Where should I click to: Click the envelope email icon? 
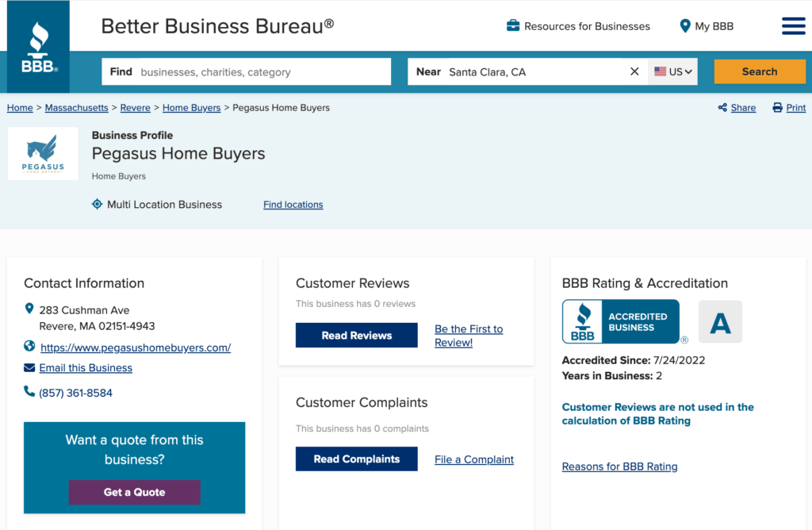click(29, 368)
